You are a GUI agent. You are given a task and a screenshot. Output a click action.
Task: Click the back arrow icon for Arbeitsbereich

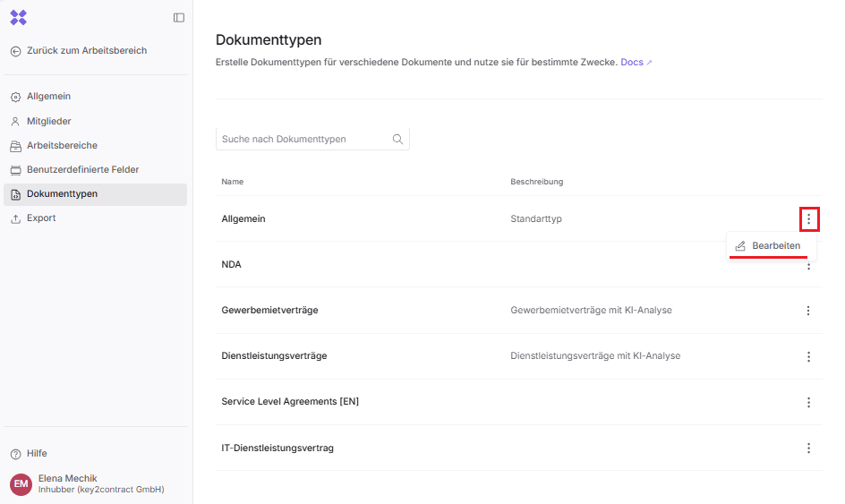click(15, 51)
